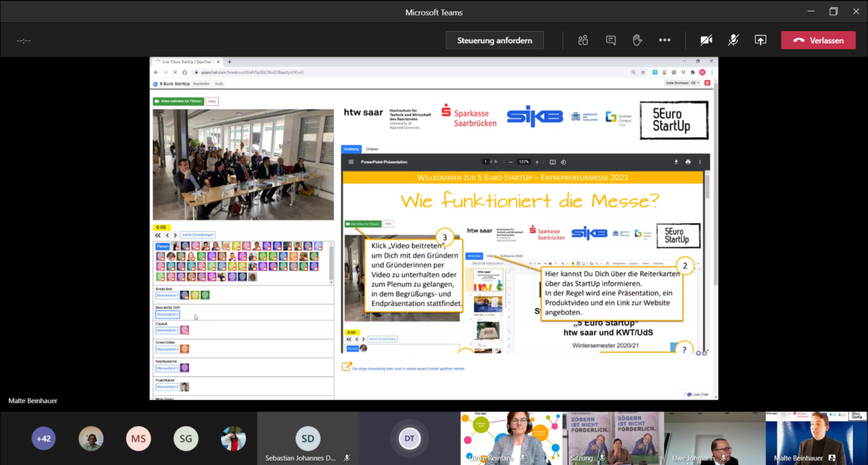Click the Zeitplan tab in shared screen
Screen dimensions: 868x465
372,149
